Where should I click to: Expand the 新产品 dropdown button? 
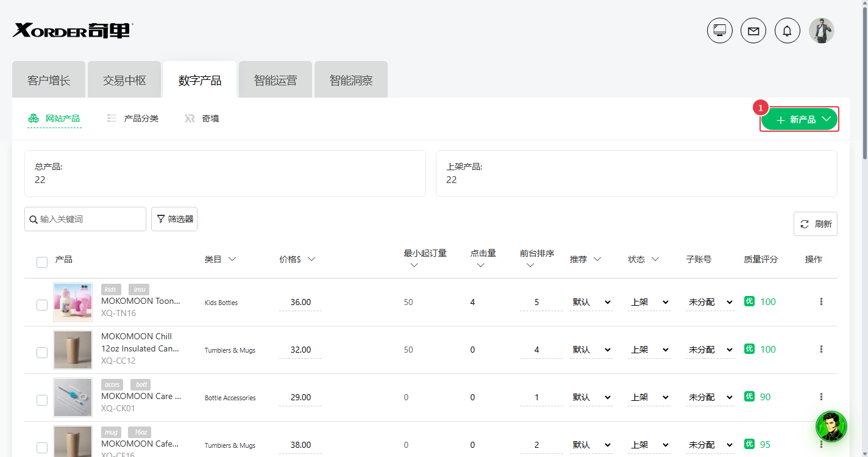(799, 119)
